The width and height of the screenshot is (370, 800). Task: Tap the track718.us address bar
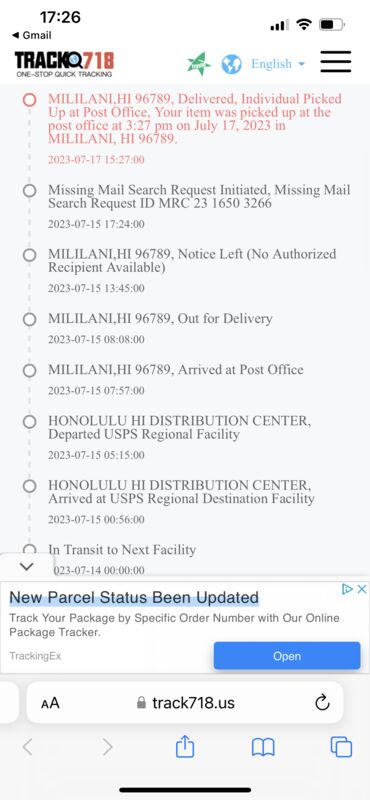(x=185, y=703)
